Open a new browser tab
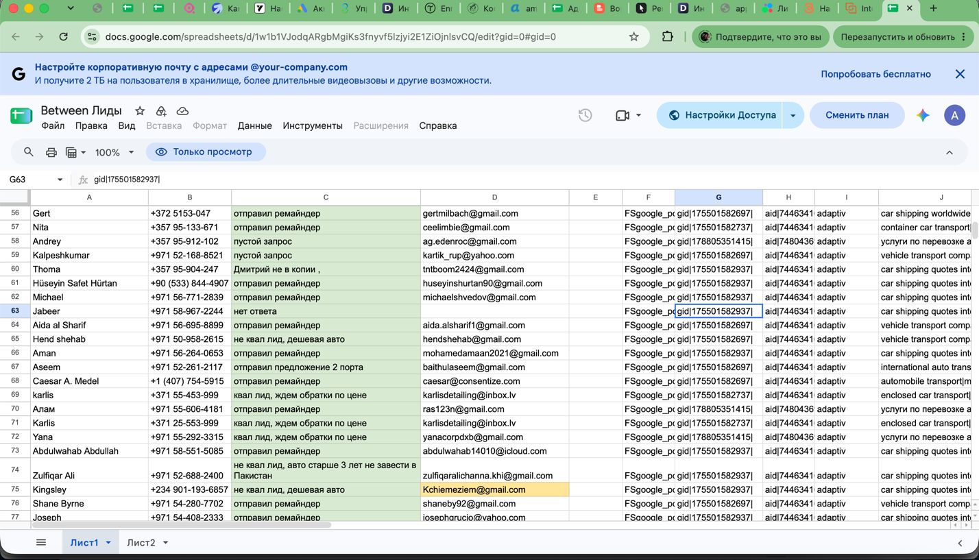979x560 pixels. coord(933,9)
